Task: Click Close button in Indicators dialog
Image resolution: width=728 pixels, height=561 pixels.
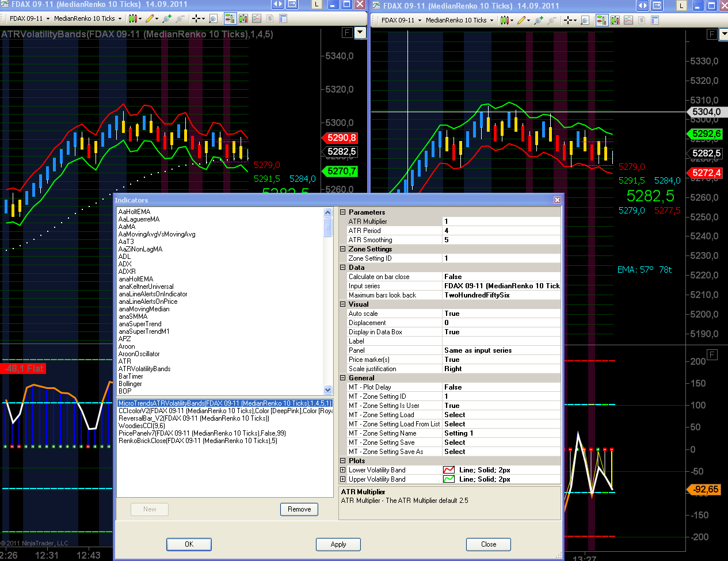Action: coord(489,544)
